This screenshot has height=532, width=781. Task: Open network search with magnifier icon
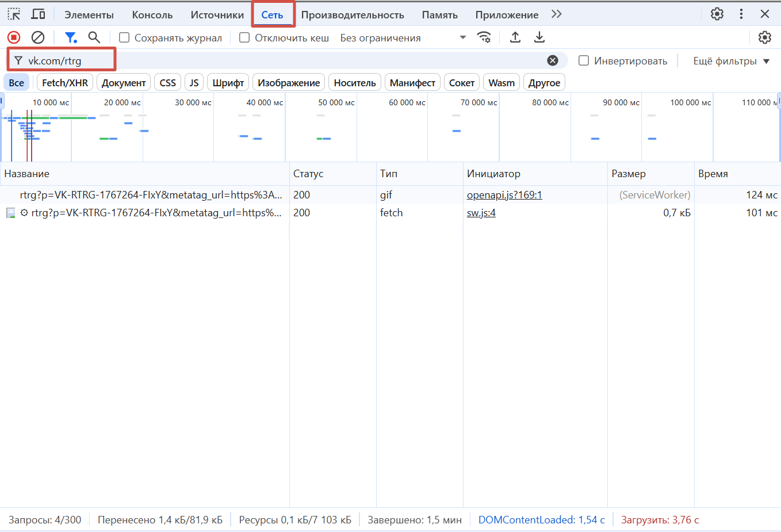[94, 37]
